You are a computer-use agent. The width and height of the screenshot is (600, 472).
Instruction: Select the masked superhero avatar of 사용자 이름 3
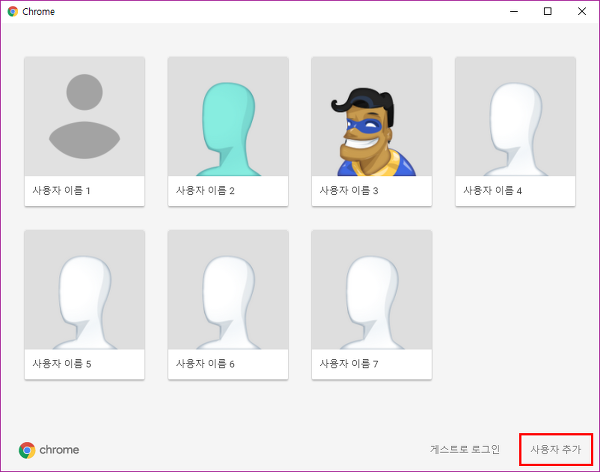click(x=372, y=116)
